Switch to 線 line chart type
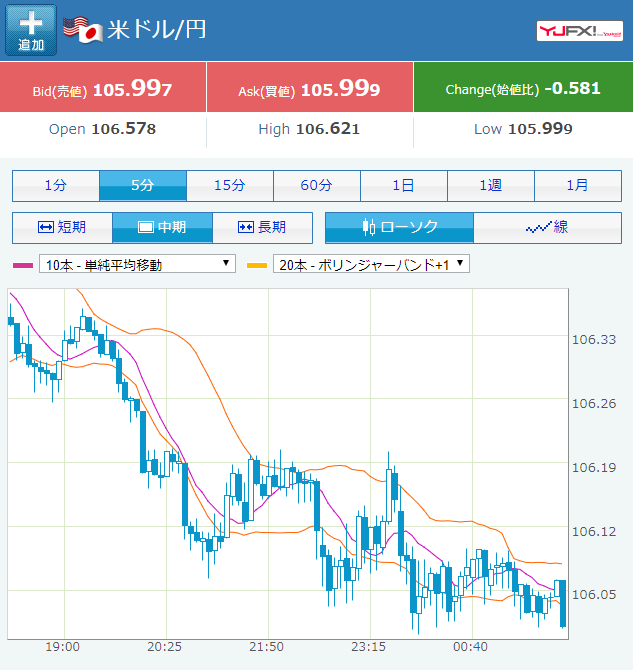 click(546, 227)
